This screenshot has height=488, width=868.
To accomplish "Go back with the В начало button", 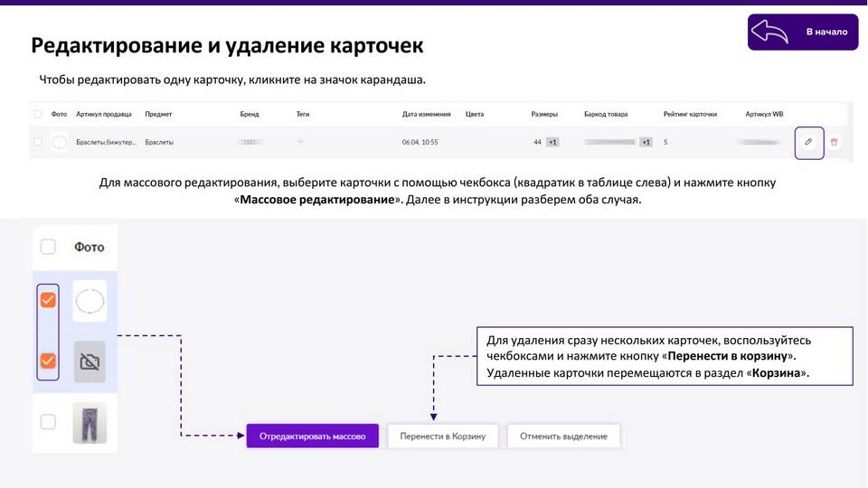I will pyautogui.click(x=803, y=33).
